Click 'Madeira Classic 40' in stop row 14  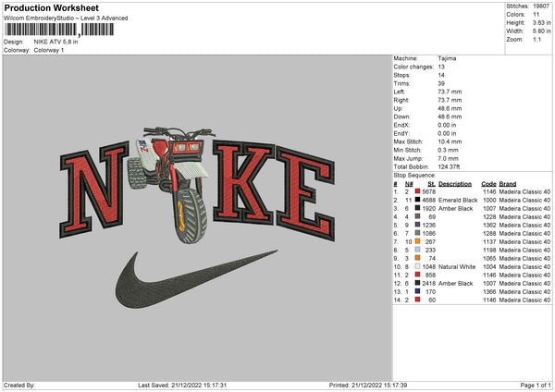[524, 300]
